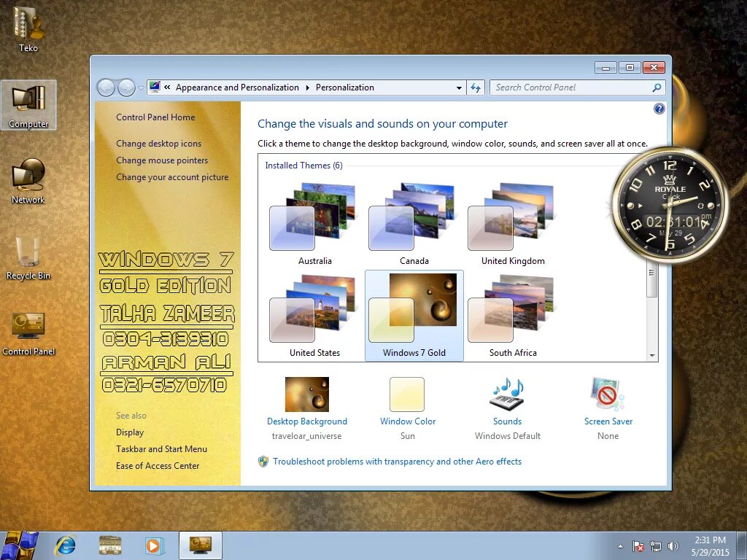
Task: Go back with the Back arrow button
Action: (106, 87)
